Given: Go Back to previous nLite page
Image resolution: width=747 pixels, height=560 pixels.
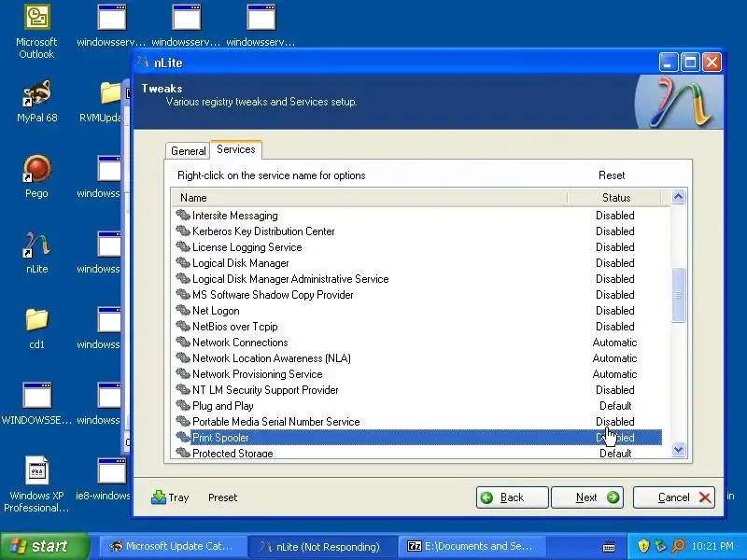Looking at the screenshot, I should point(512,497).
